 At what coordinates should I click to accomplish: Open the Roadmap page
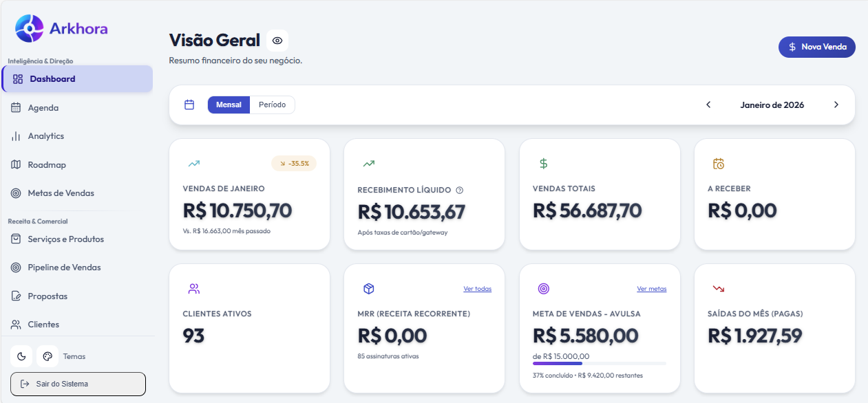coord(46,164)
